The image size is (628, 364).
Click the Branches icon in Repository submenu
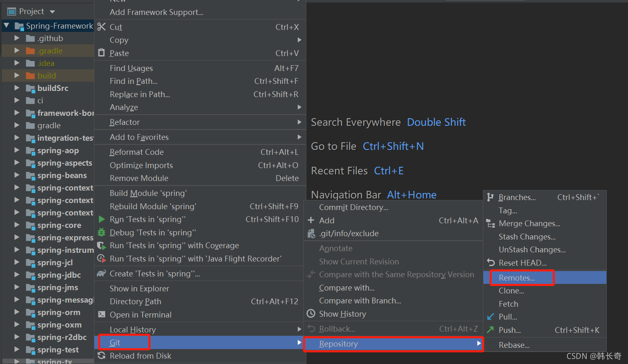coord(490,197)
